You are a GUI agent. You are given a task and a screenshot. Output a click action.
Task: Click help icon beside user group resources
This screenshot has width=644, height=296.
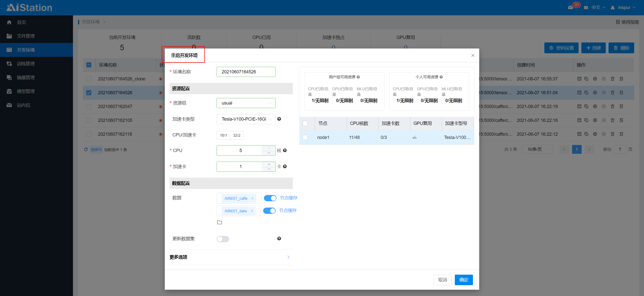[358, 77]
